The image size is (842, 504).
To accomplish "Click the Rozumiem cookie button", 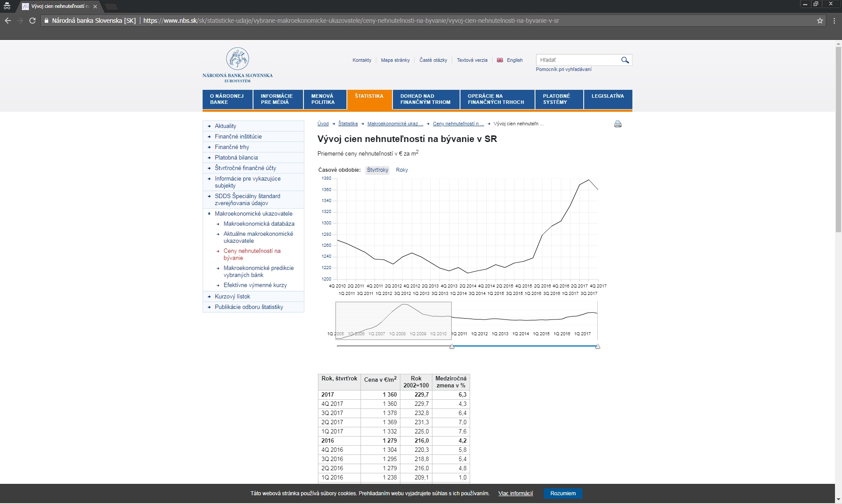I will coord(563,493).
